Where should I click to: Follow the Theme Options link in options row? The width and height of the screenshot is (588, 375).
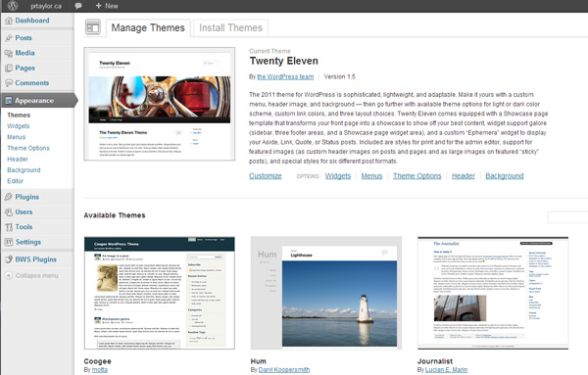pos(417,175)
